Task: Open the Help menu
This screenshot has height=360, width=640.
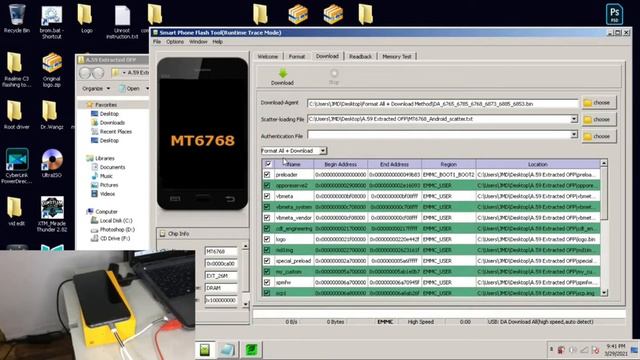Action: pos(218,42)
